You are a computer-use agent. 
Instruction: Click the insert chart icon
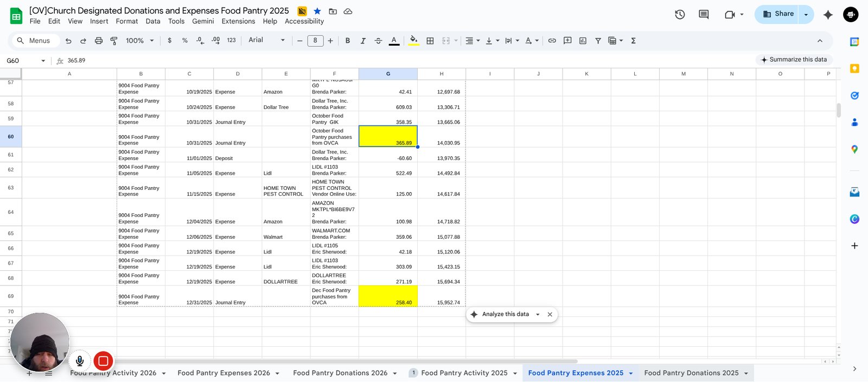583,41
